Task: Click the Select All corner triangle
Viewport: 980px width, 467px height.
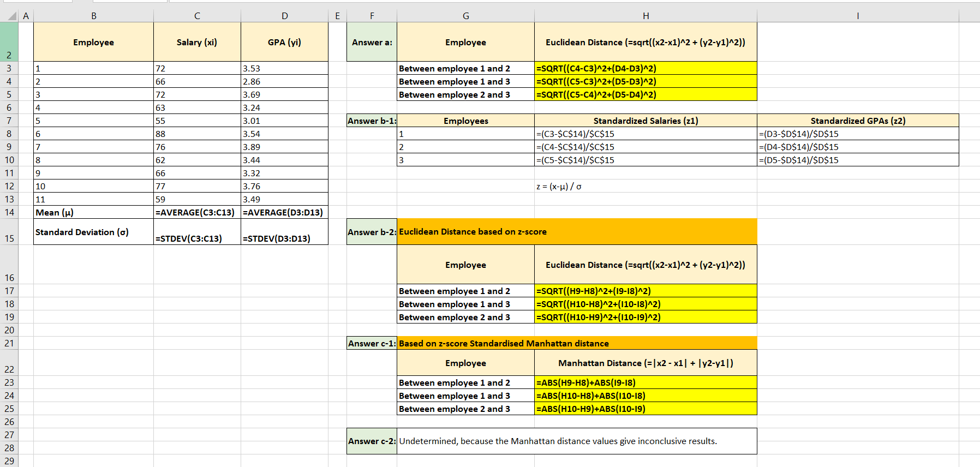Action: point(12,16)
